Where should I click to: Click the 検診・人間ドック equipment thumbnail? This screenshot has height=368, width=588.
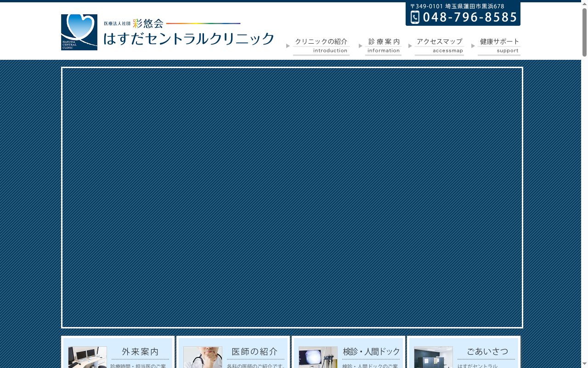pyautogui.click(x=318, y=357)
